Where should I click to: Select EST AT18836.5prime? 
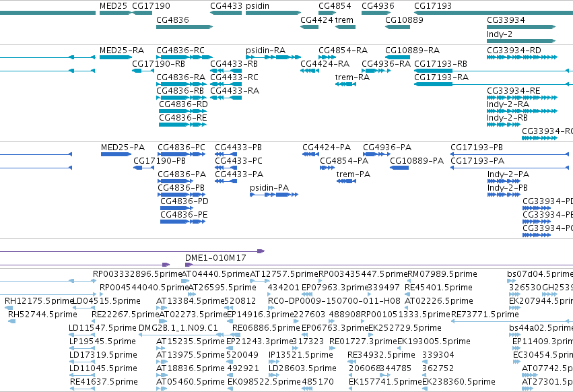pos(191,368)
